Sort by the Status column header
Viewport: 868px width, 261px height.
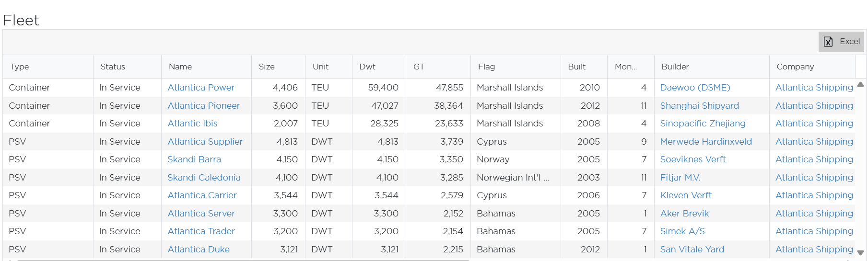(127, 67)
